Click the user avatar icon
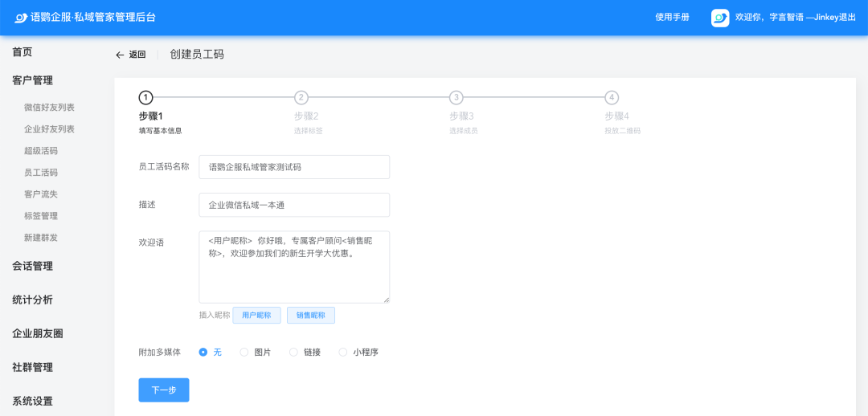 coord(720,18)
